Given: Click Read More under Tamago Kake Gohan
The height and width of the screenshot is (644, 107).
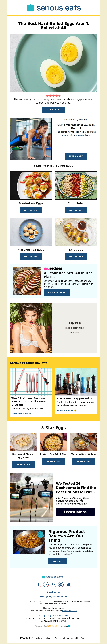Looking at the screenshot, I should coord(83,461).
